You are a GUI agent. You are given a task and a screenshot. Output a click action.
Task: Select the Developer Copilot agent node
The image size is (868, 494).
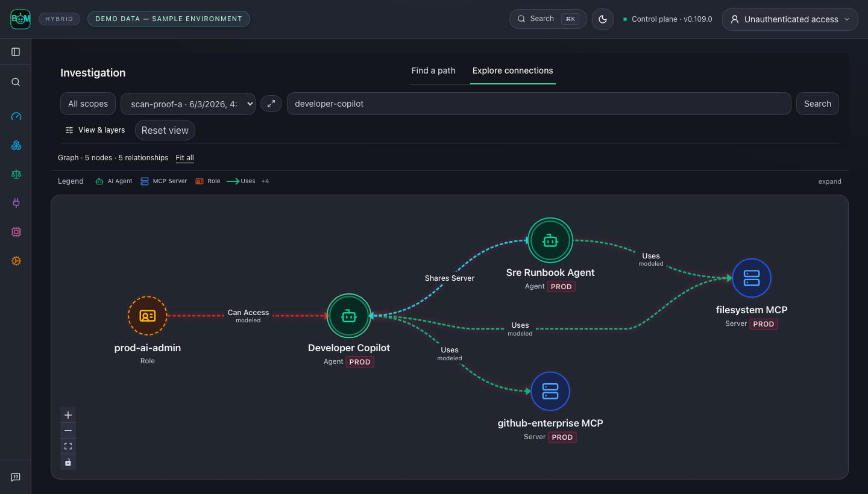tap(349, 316)
